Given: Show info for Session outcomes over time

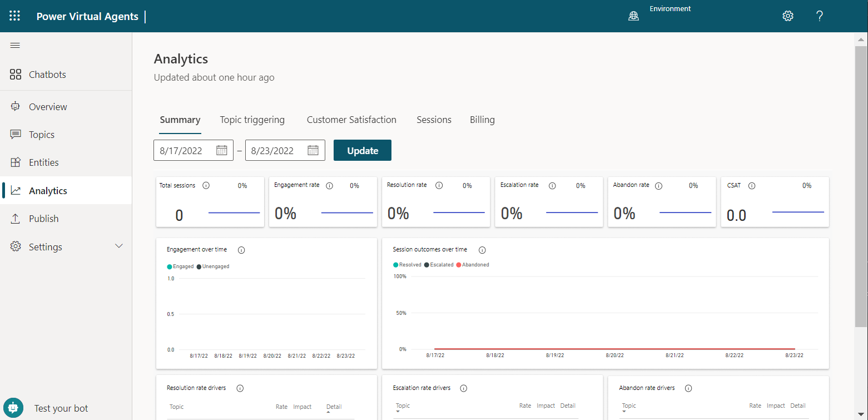Looking at the screenshot, I should tap(482, 250).
